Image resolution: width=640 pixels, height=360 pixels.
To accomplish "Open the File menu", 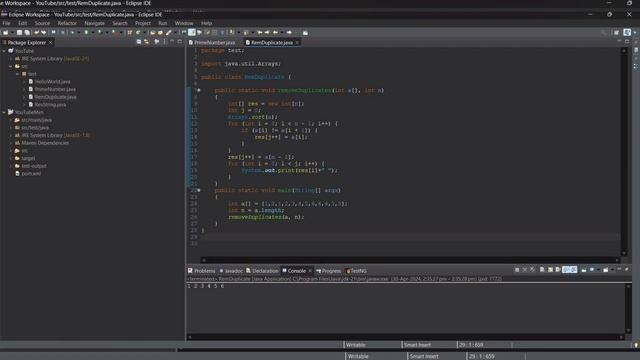I will [7, 23].
